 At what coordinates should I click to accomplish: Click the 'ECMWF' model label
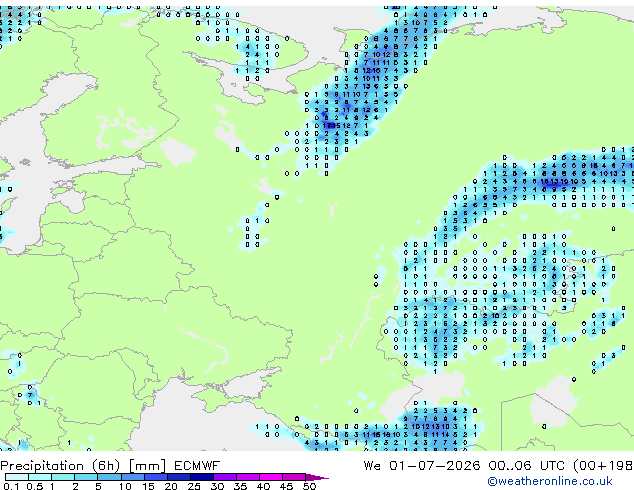tap(197, 466)
